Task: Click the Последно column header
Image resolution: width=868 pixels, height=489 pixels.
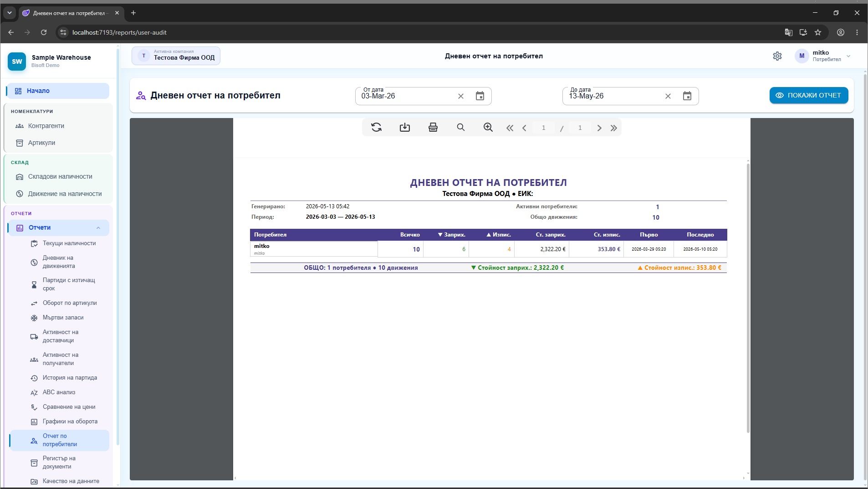Action: click(x=700, y=235)
